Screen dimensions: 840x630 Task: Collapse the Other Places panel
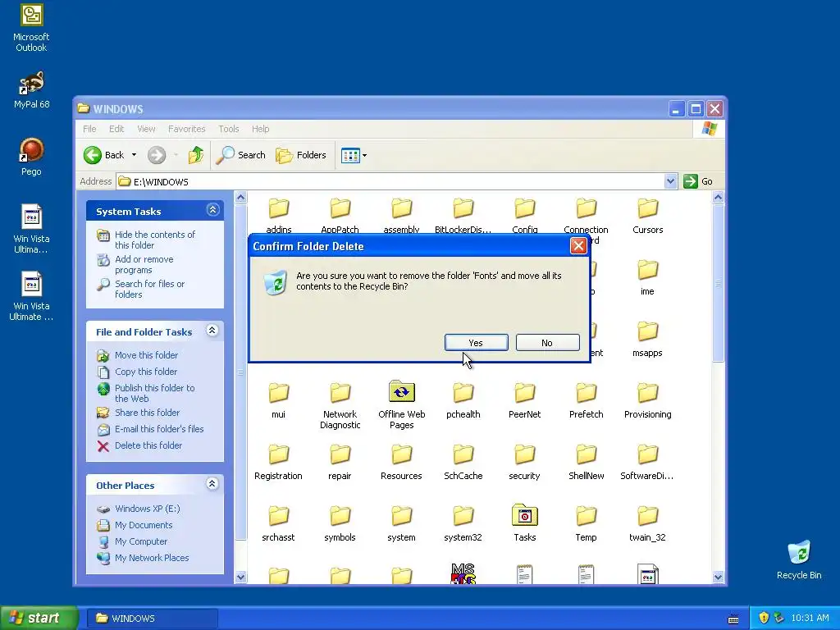[212, 484]
